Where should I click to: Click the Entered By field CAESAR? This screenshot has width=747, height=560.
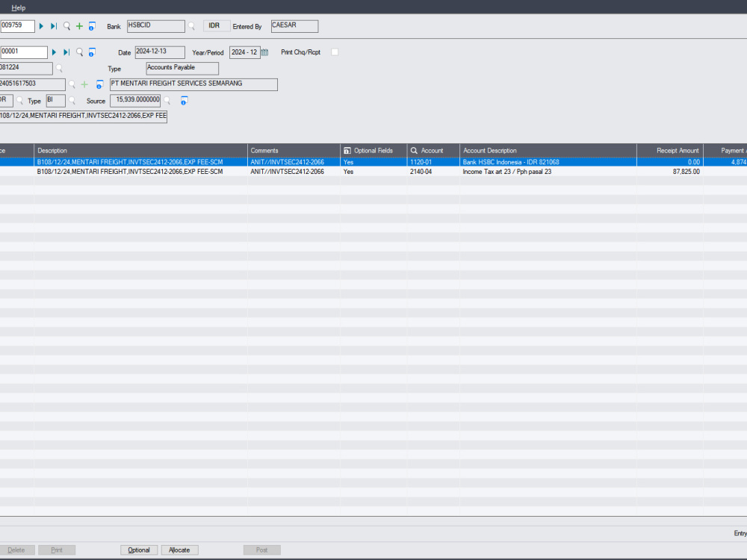coord(294,26)
